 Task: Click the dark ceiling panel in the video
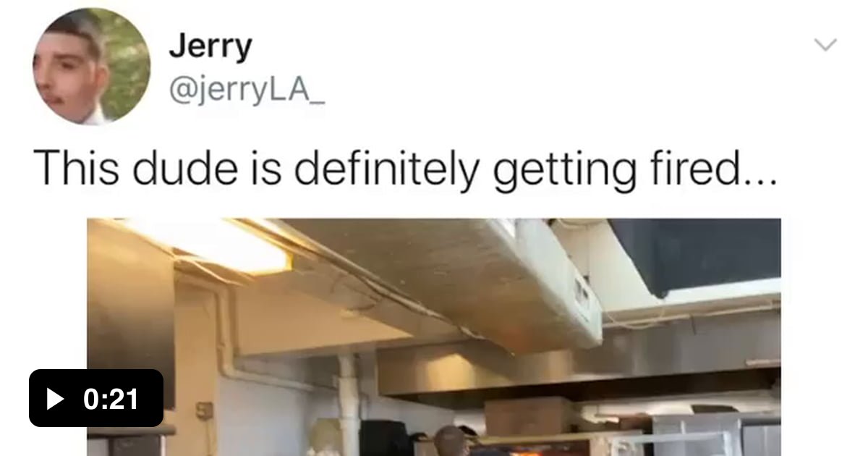(x=694, y=257)
